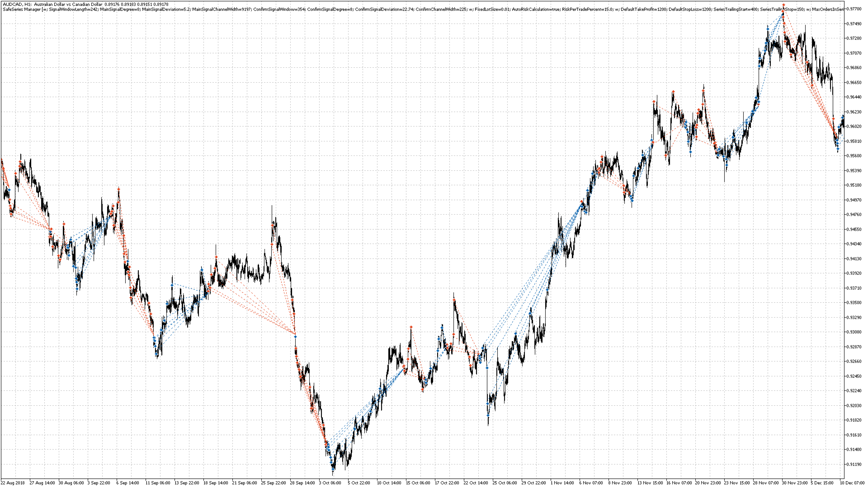The image size is (868, 488).
Task: Click the 10 Dec 07:00 time label
Action: click(852, 483)
